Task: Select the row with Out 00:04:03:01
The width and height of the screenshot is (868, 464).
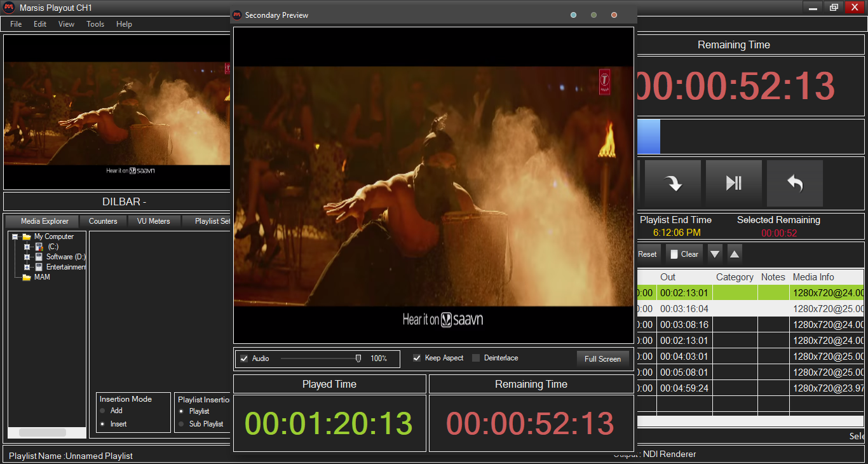Action: coord(750,357)
